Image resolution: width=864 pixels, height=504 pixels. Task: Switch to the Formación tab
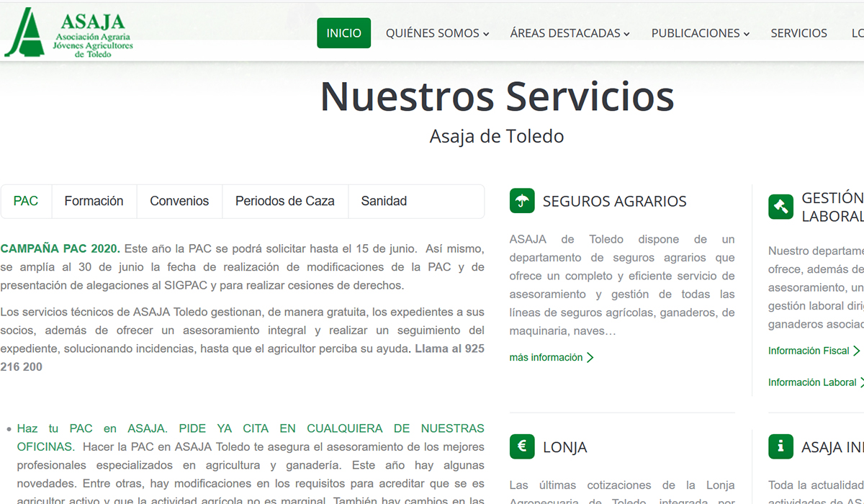pos(94,202)
